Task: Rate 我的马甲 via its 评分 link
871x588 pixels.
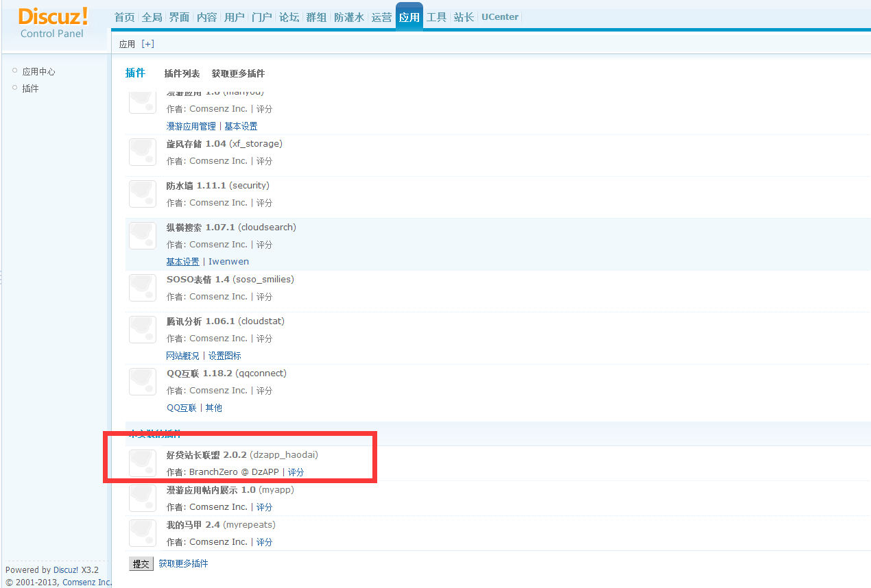Action: click(264, 542)
